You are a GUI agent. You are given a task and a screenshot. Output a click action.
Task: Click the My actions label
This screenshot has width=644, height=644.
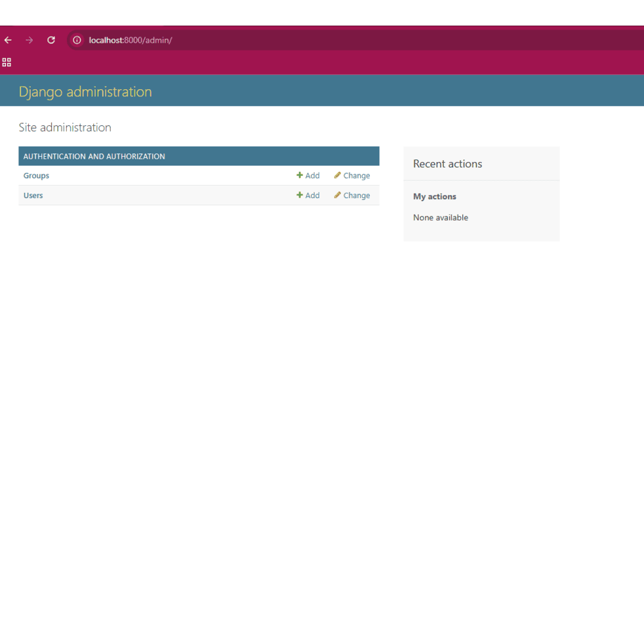(435, 197)
